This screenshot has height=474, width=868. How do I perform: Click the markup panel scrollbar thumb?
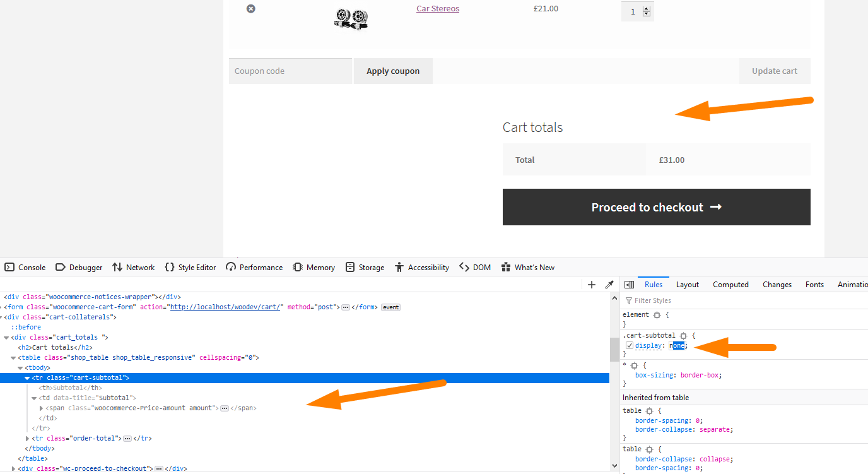[x=615, y=349]
